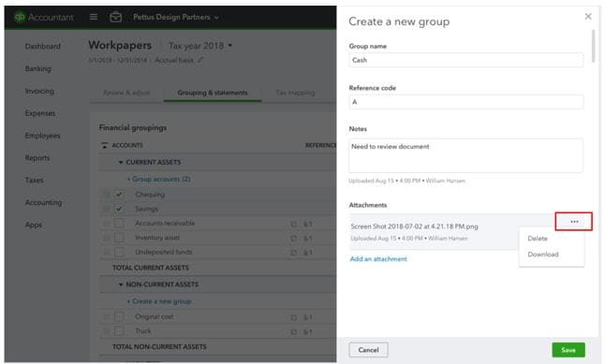Open Expenses in the sidebar
Viewport: 605px width, 364px height.
40,113
